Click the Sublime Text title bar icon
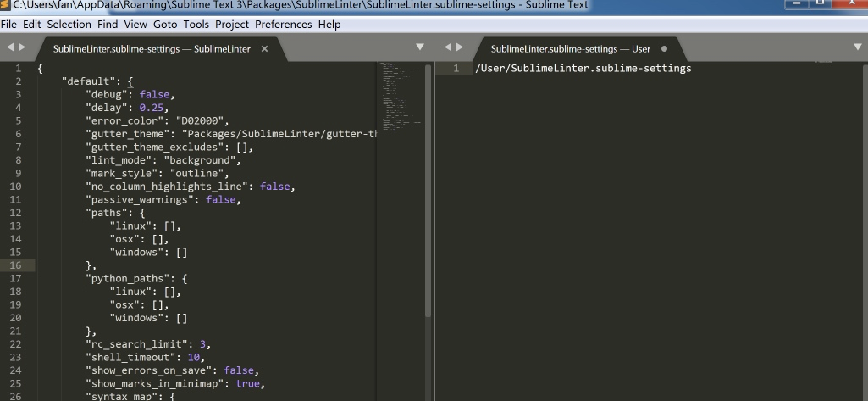Image resolution: width=868 pixels, height=401 pixels. pos(5,5)
